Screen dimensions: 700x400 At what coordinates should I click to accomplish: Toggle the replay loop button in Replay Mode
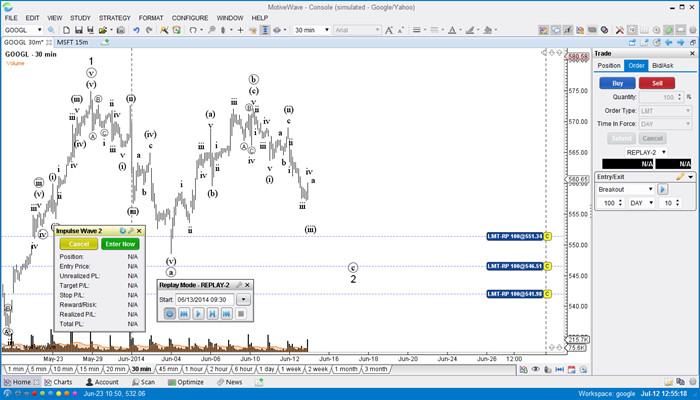point(170,313)
